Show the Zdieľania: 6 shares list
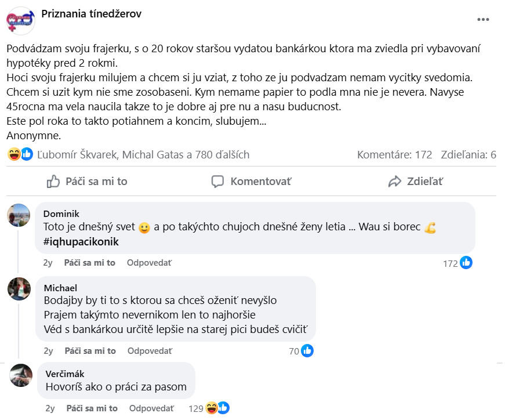Screen dimensions: 505x420 pyautogui.click(x=468, y=155)
